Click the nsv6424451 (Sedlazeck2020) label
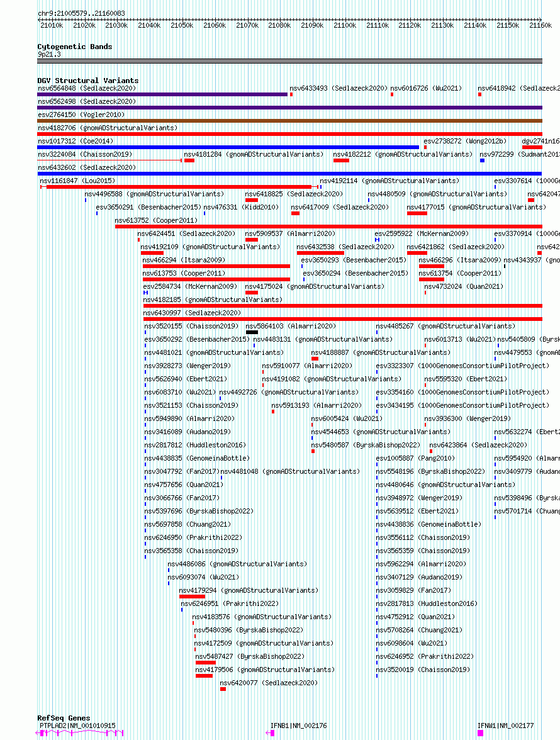Image resolution: width=560 pixels, height=740 pixels. (186, 233)
